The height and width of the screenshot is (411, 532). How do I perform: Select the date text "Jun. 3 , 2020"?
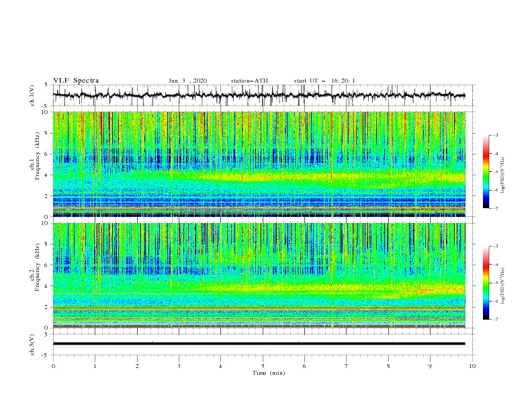coord(187,81)
